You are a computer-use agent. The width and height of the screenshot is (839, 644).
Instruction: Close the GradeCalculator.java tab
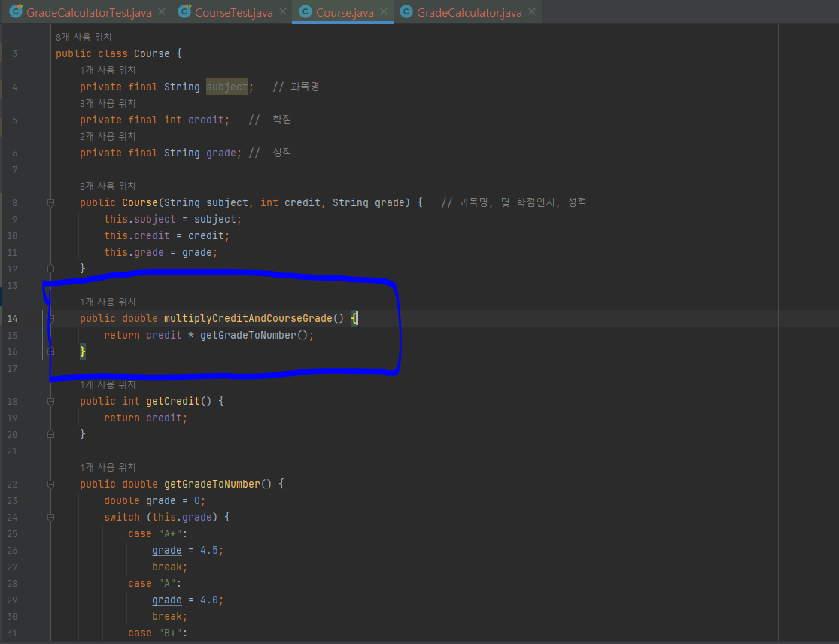pyautogui.click(x=531, y=11)
